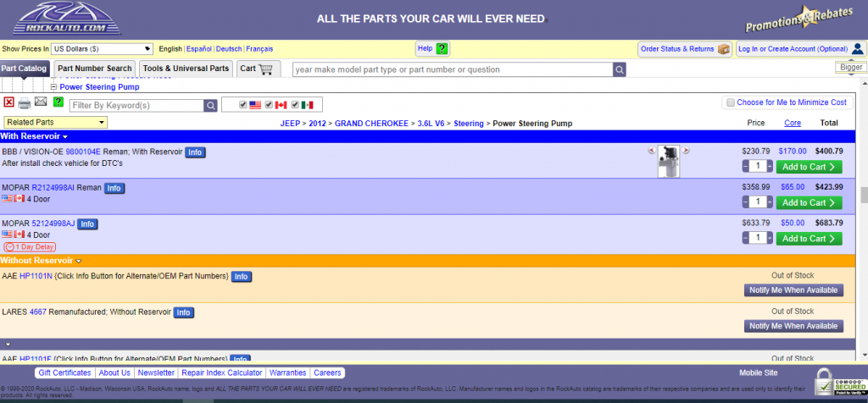This screenshot has width=868, height=403.
Task: Collapse the Power Steering Pump tree node
Action: click(x=53, y=87)
